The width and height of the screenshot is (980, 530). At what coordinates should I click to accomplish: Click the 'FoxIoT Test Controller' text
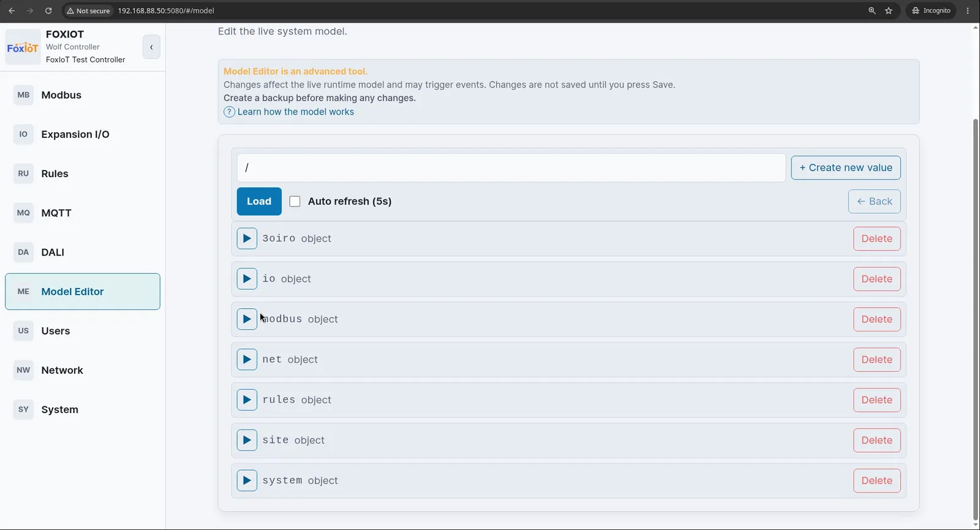pos(85,59)
